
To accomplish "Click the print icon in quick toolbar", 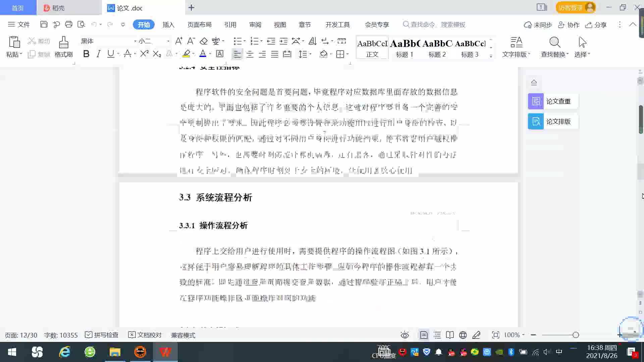I will tap(69, 24).
